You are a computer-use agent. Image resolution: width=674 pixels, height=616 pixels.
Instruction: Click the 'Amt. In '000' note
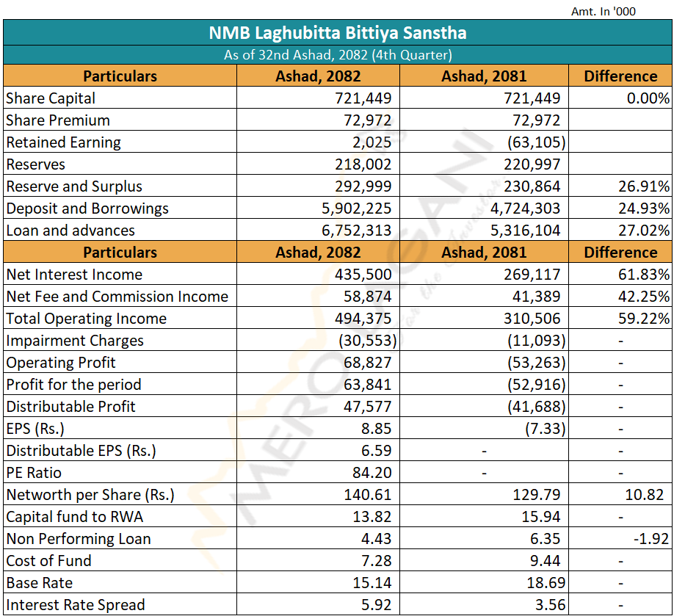[603, 12]
